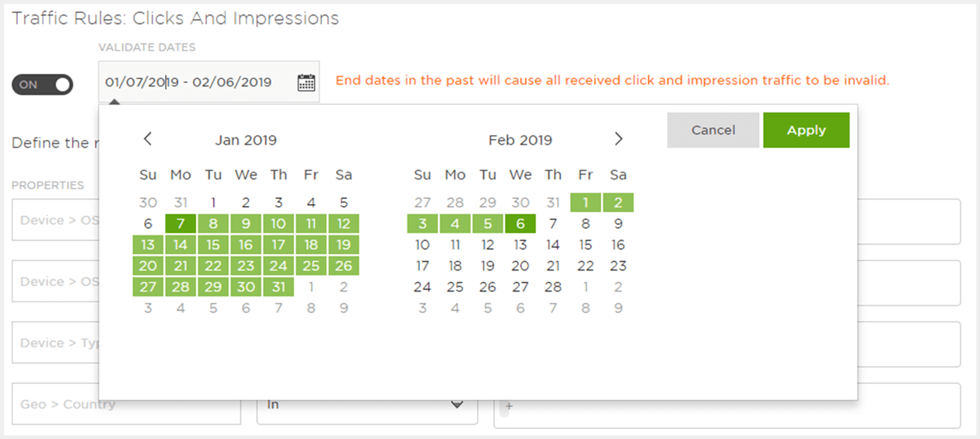Image resolution: width=980 pixels, height=439 pixels.
Task: Toggle the ON switch for traffic rules
Action: pyautogui.click(x=42, y=85)
